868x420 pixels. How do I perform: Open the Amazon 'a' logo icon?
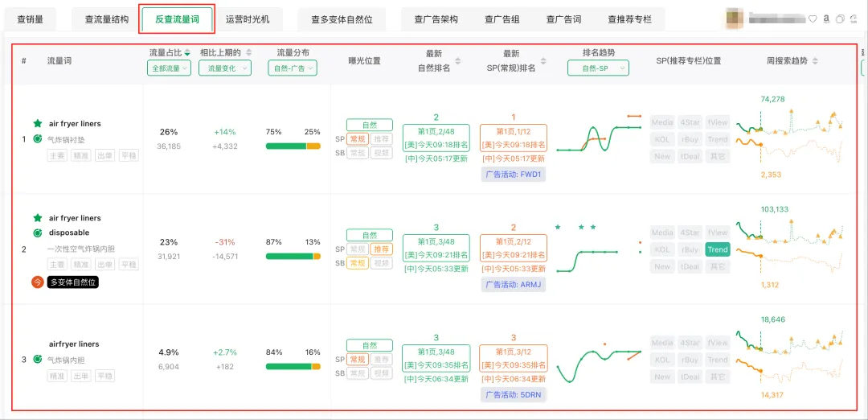[x=826, y=19]
